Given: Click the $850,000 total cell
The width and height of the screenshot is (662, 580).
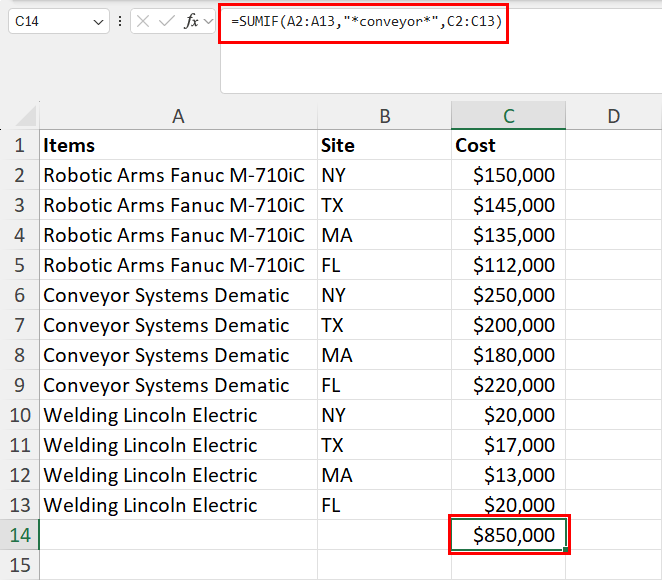Looking at the screenshot, I should coord(508,535).
